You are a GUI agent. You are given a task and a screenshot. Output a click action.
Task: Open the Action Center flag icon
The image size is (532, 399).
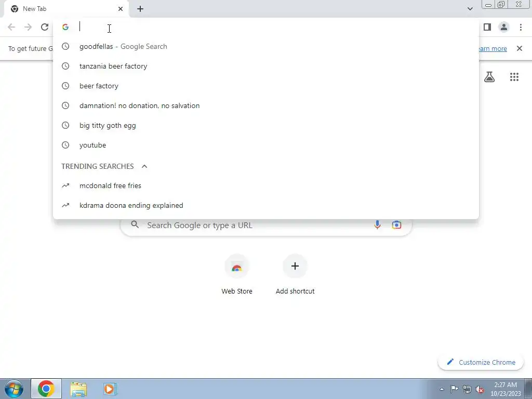(454, 389)
